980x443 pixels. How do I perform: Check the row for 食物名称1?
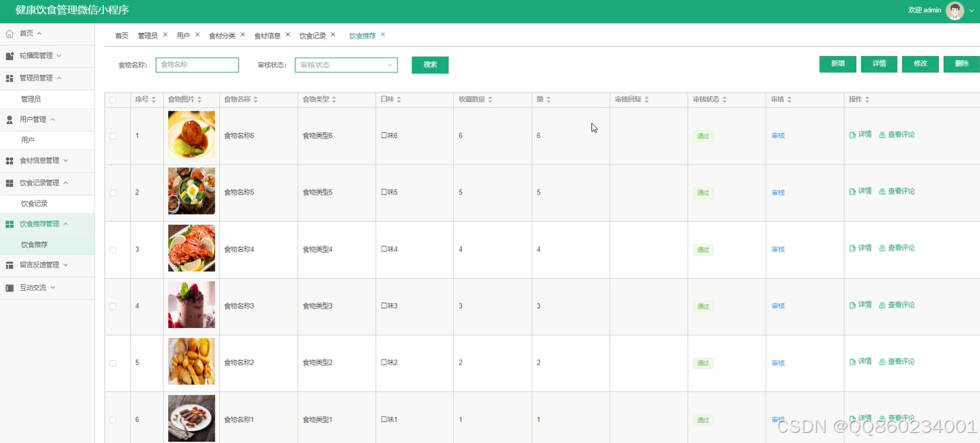click(113, 419)
